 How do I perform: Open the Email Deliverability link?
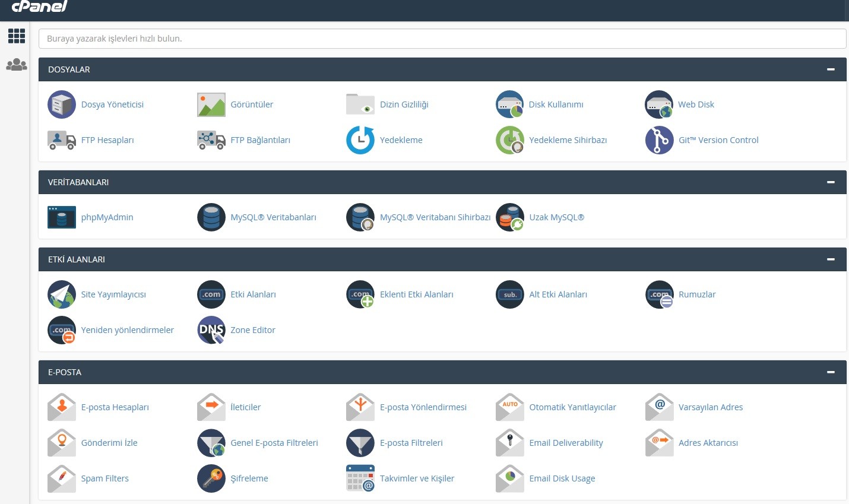tap(566, 443)
